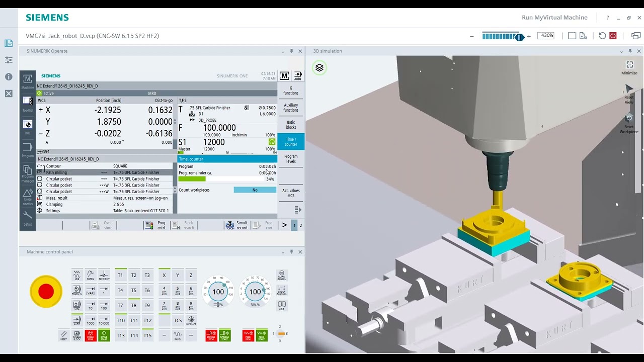Open Program manager in Operate sidebar
The height and width of the screenshot is (362, 644).
28,173
